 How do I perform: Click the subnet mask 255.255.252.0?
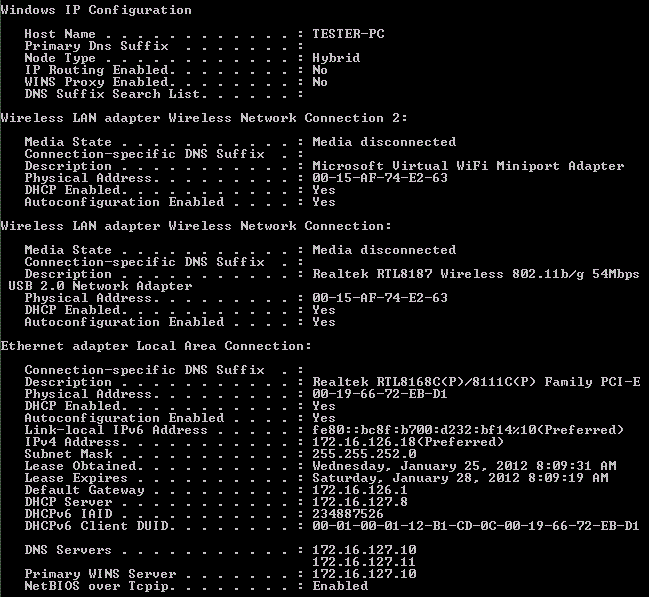pyautogui.click(x=364, y=454)
